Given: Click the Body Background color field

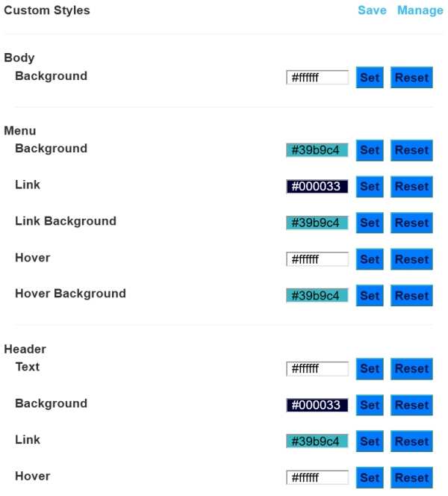Looking at the screenshot, I should pyautogui.click(x=317, y=78).
